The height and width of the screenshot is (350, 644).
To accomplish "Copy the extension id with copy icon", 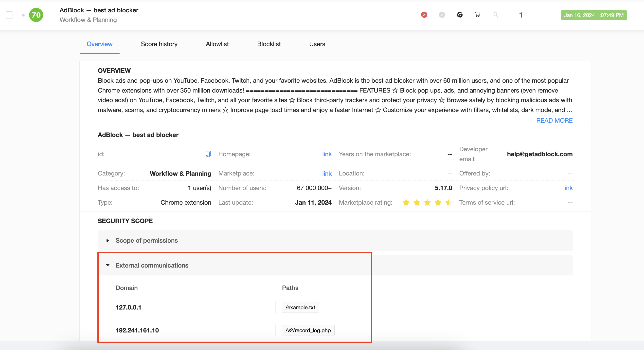I will [x=208, y=154].
